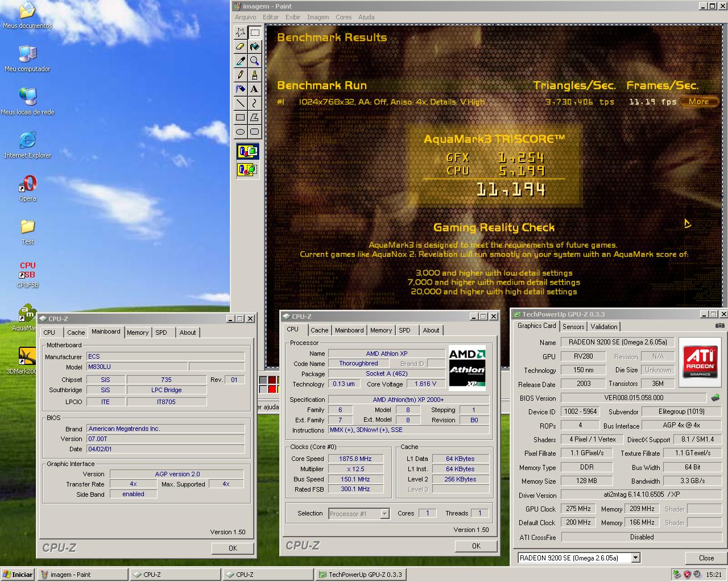Open Meus locais de rede icon
The width and height of the screenshot is (728, 582).
tap(27, 102)
